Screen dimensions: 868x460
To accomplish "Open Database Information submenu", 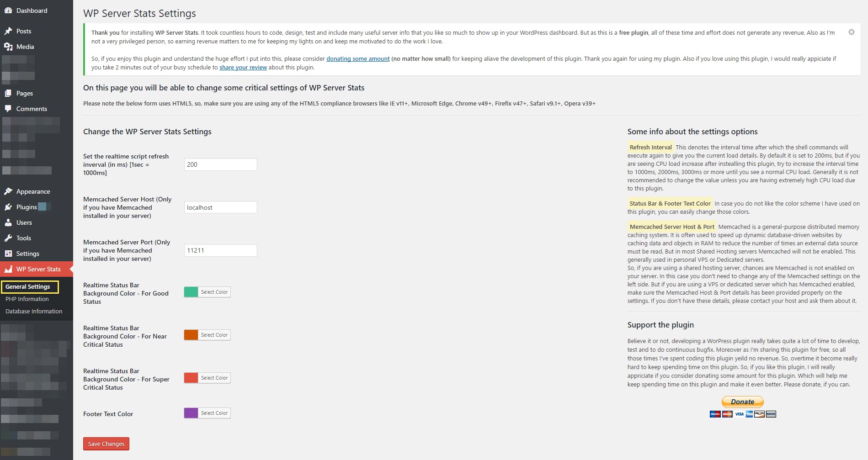I will click(34, 312).
